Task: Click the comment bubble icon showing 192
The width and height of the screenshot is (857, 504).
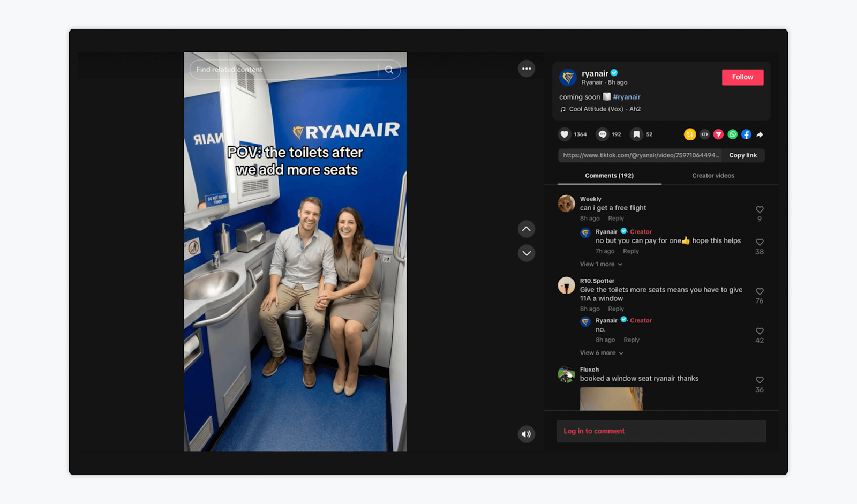Action: pyautogui.click(x=603, y=134)
